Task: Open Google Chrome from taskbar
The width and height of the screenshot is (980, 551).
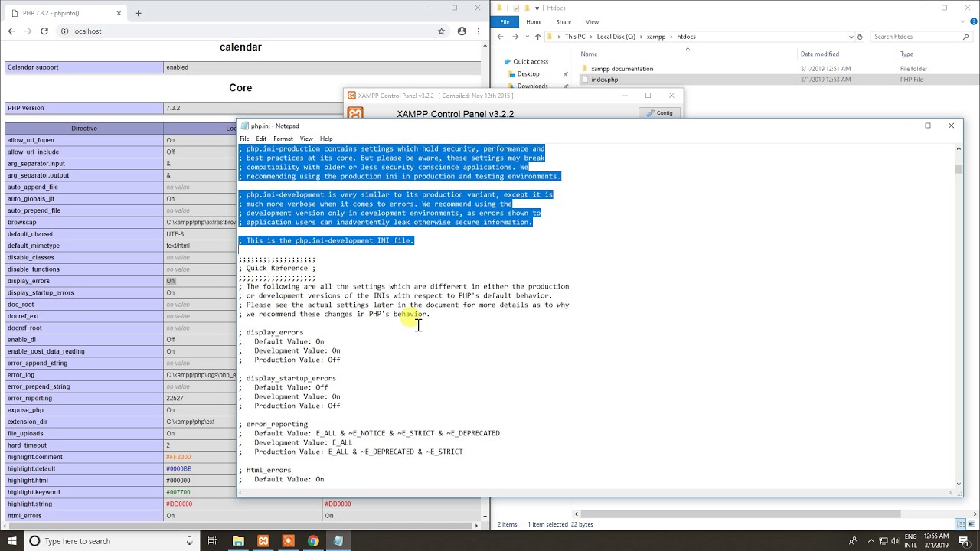Action: (313, 541)
